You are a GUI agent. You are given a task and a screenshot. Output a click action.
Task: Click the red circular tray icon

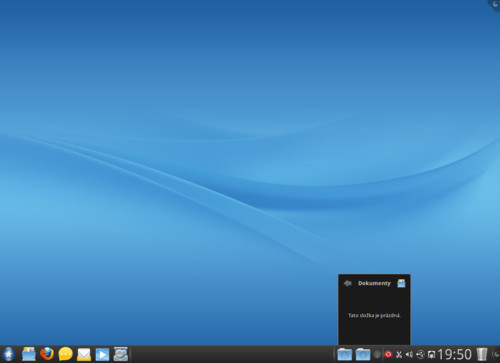[388, 354]
